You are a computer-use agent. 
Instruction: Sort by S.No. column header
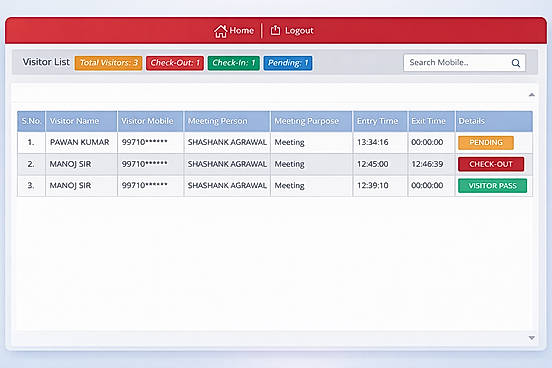pyautogui.click(x=31, y=121)
